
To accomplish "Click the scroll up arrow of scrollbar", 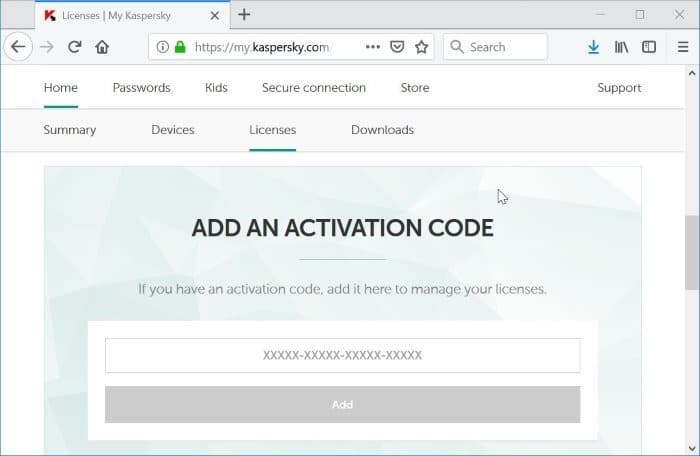I will point(692,73).
